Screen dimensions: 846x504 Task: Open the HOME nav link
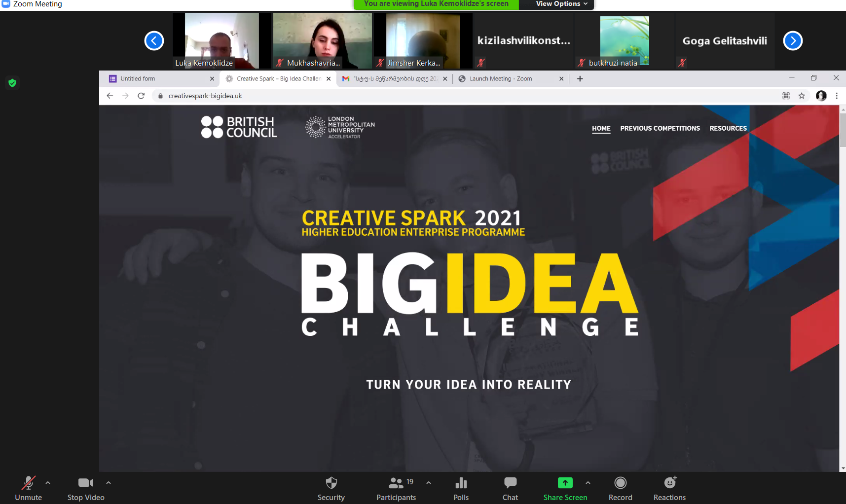601,128
